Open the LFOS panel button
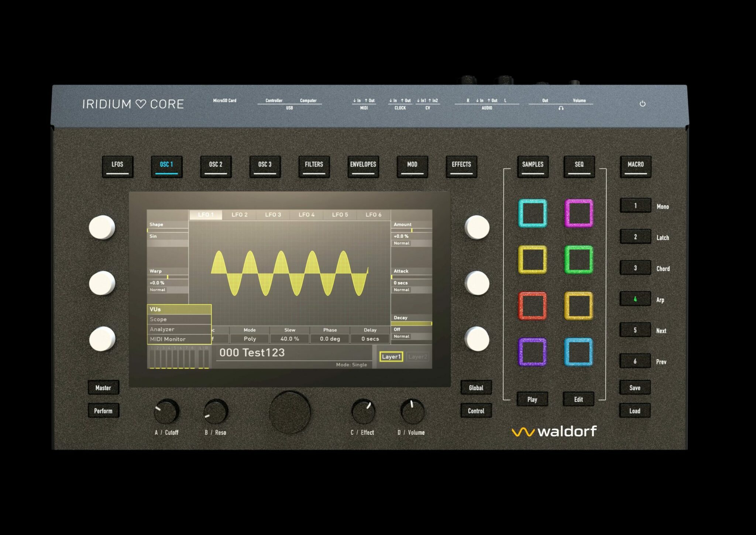The image size is (756, 535). pyautogui.click(x=117, y=167)
